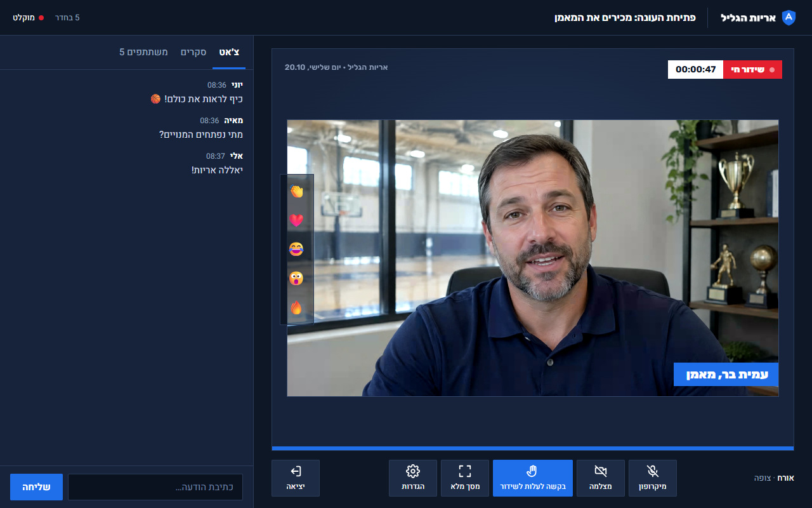Click the אורח · צופה role label
This screenshot has width=812, height=508.
point(774,478)
